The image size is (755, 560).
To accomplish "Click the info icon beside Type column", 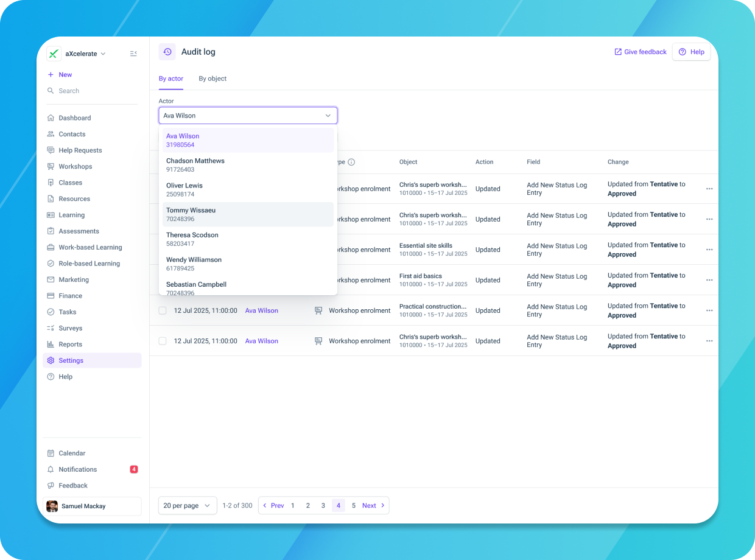I will coord(351,163).
